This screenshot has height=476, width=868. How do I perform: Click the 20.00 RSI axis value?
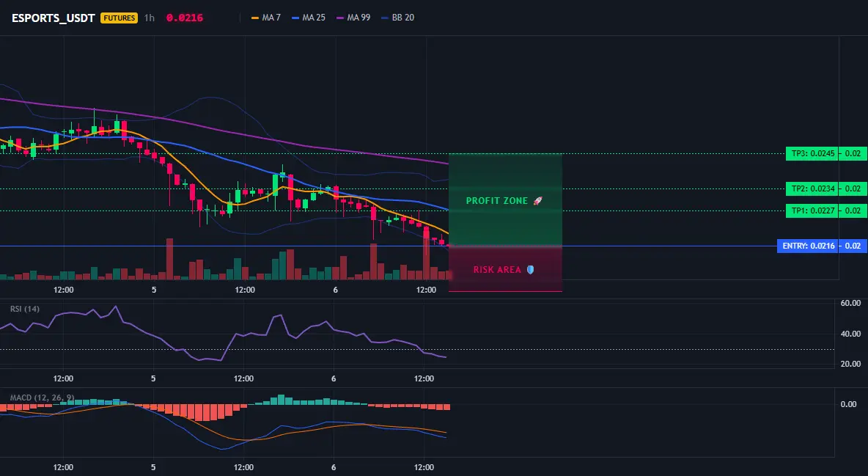click(x=850, y=364)
